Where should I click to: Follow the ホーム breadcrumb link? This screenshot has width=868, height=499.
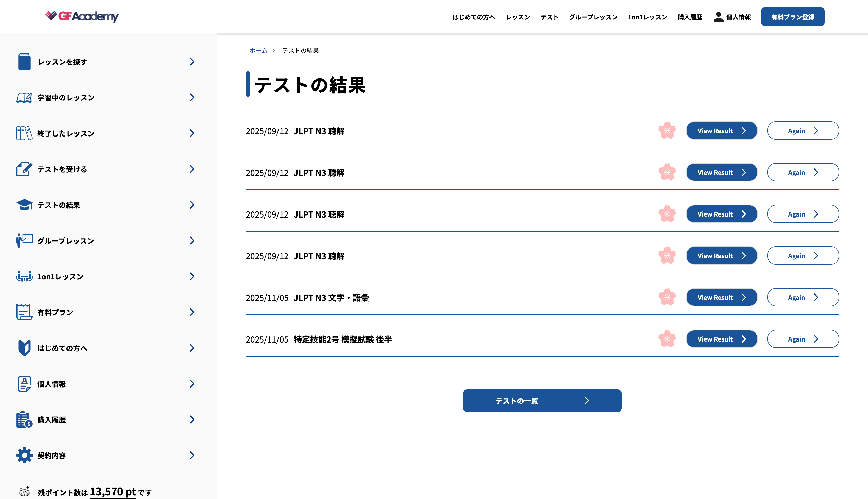pyautogui.click(x=258, y=50)
